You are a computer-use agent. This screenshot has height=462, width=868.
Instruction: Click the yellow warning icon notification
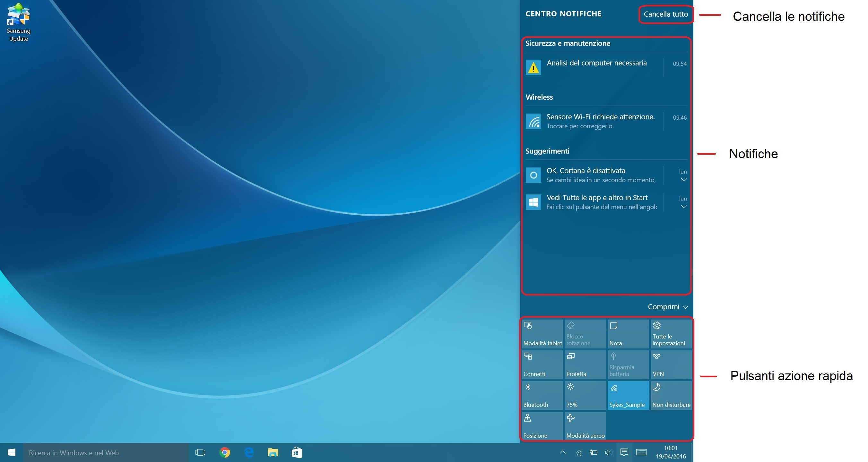pyautogui.click(x=534, y=68)
